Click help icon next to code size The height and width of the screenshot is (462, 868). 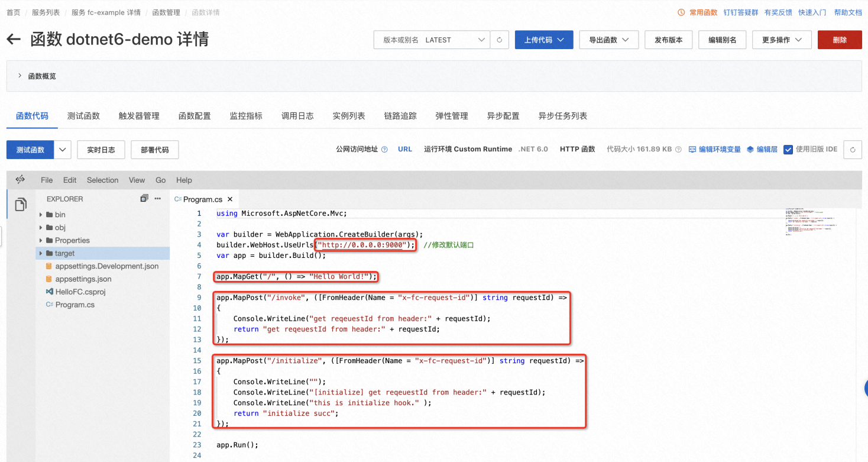678,150
